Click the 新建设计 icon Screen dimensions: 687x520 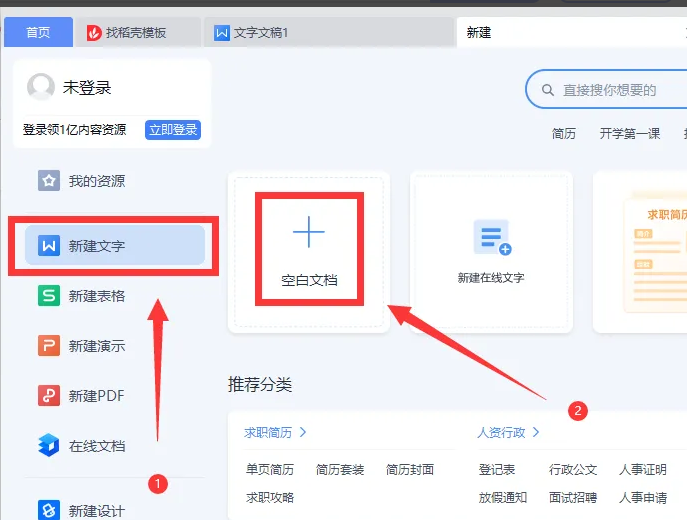coord(49,510)
